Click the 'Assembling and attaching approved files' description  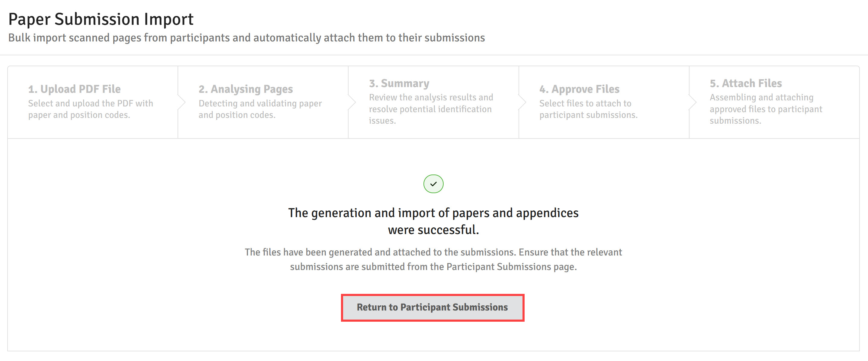(x=766, y=109)
